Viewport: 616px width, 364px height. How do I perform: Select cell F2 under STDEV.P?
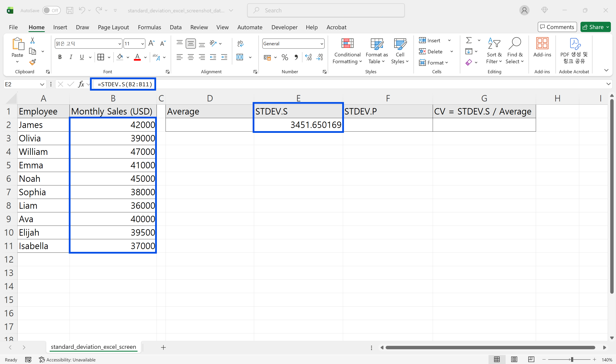point(388,125)
